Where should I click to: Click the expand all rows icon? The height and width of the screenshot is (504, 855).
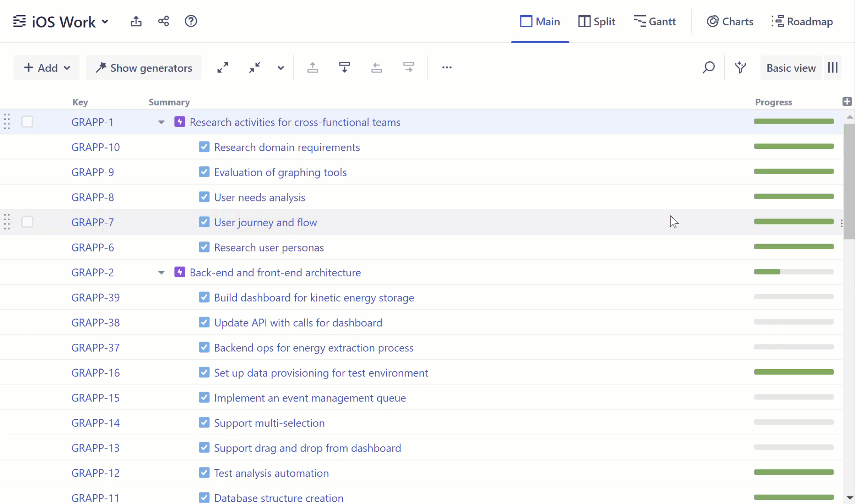pyautogui.click(x=223, y=68)
